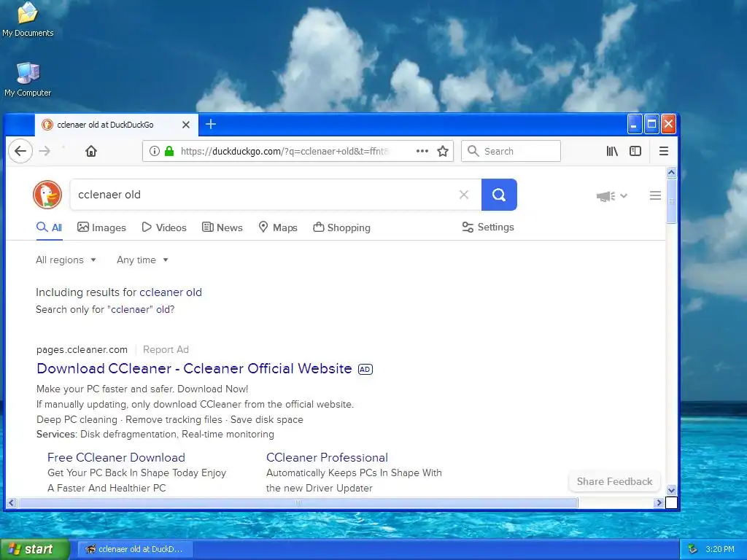747x560 pixels.
Task: Bookmark this page with the star
Action: click(x=443, y=151)
